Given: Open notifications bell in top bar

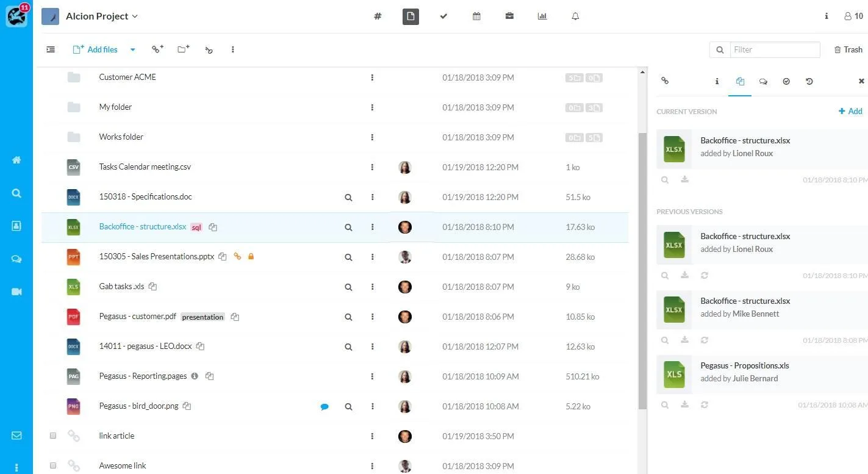Looking at the screenshot, I should 575,16.
